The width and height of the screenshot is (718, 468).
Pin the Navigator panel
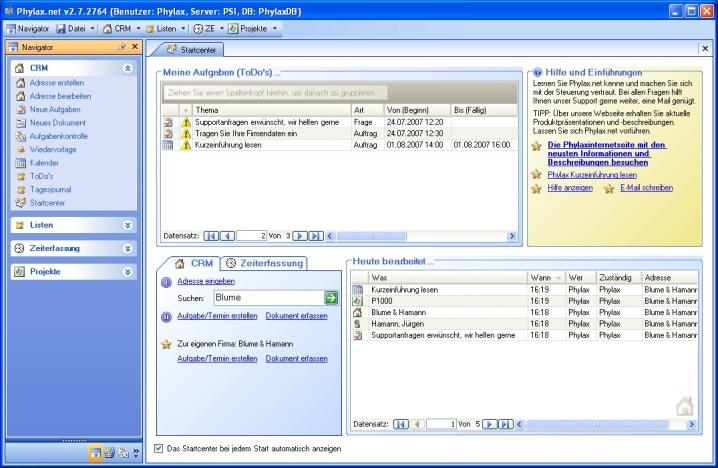click(122, 47)
